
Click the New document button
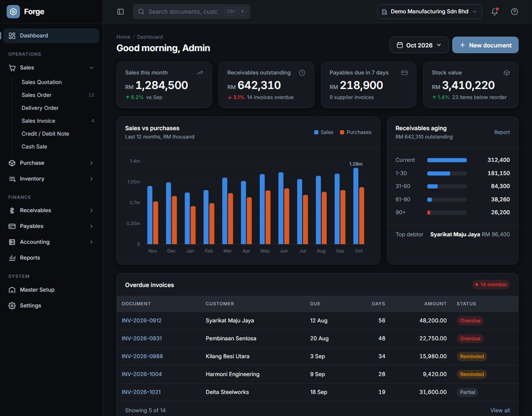coord(485,45)
